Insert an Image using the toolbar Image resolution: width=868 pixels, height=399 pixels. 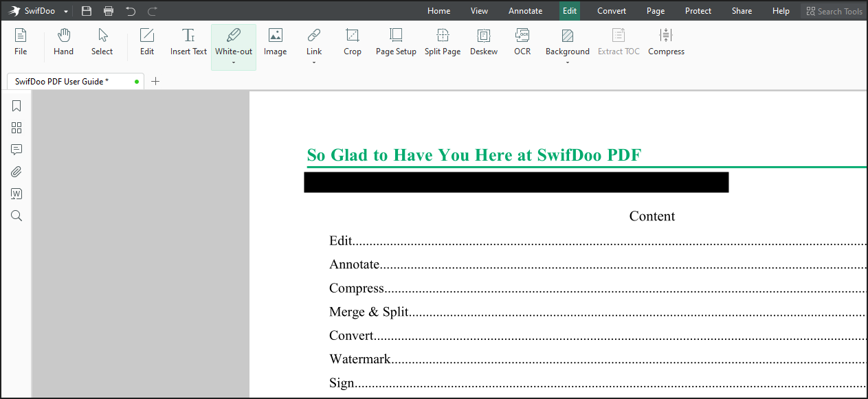coord(275,42)
